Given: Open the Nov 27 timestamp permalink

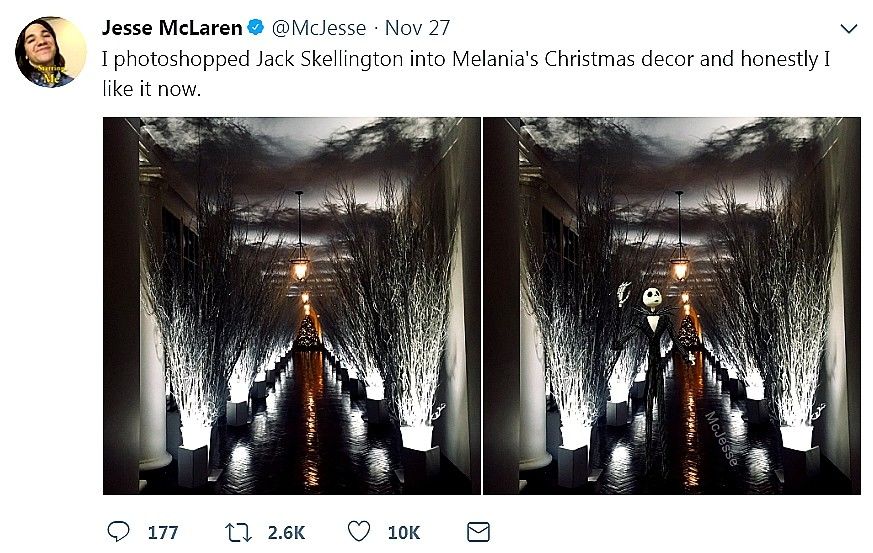Looking at the screenshot, I should point(418,28).
